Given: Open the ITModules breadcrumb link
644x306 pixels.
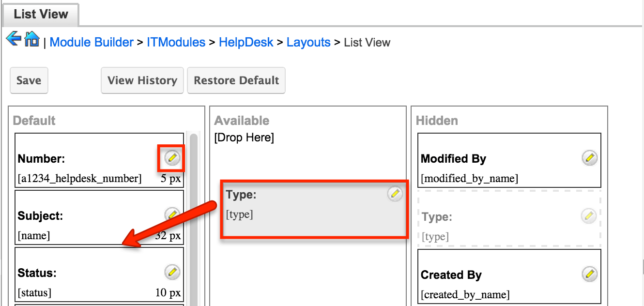Looking at the screenshot, I should tap(176, 42).
